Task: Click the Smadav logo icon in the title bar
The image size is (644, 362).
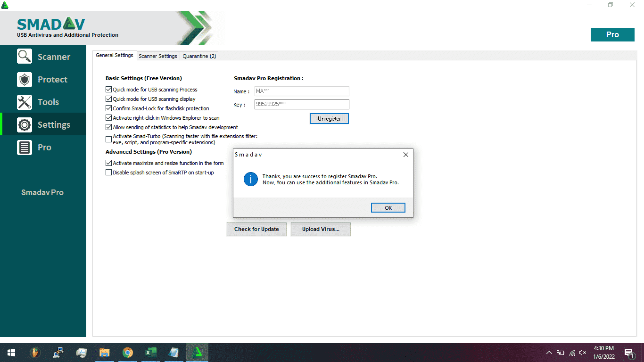Action: [5, 5]
